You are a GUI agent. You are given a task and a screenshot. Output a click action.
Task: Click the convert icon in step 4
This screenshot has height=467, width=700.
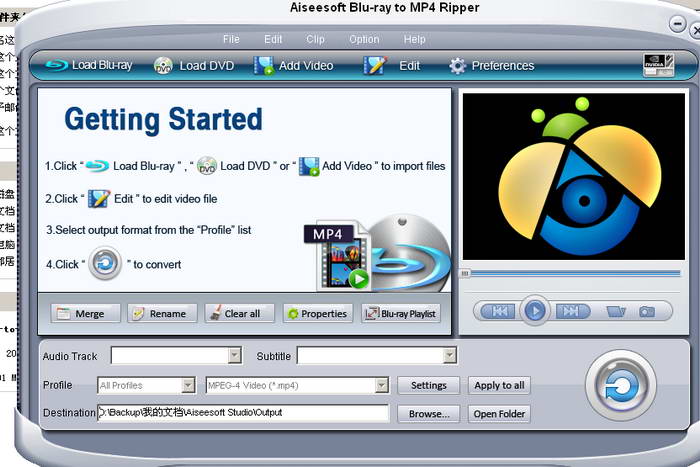point(105,263)
